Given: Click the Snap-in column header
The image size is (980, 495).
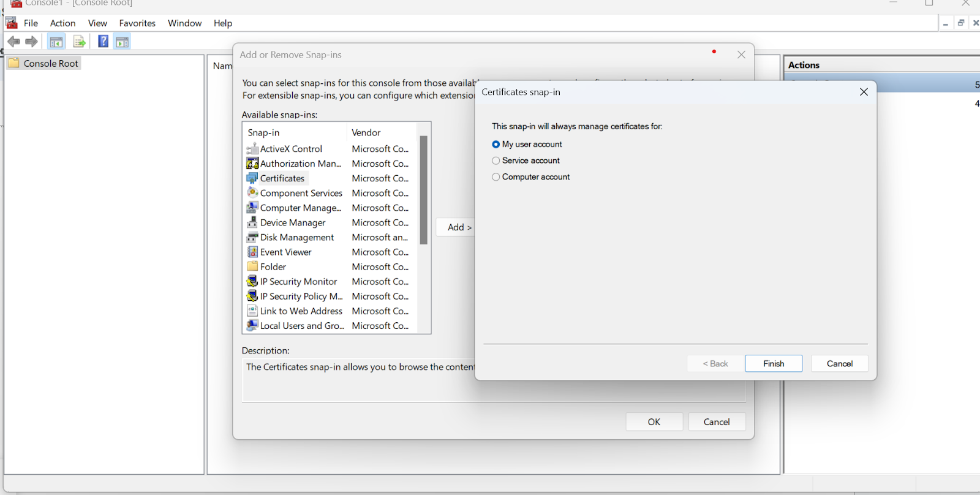Looking at the screenshot, I should pyautogui.click(x=295, y=132).
